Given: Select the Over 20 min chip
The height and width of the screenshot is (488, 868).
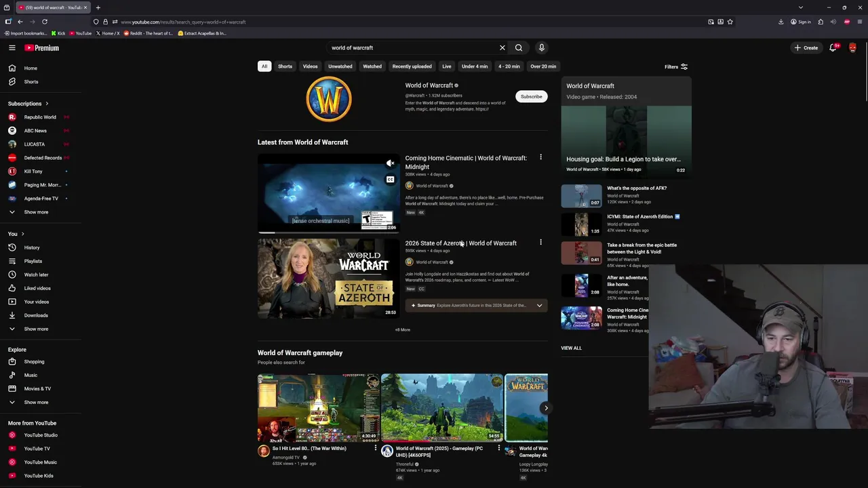Looking at the screenshot, I should coord(543,66).
